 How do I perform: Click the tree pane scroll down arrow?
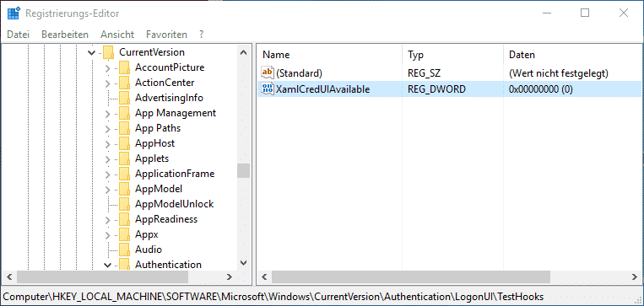pos(243,262)
